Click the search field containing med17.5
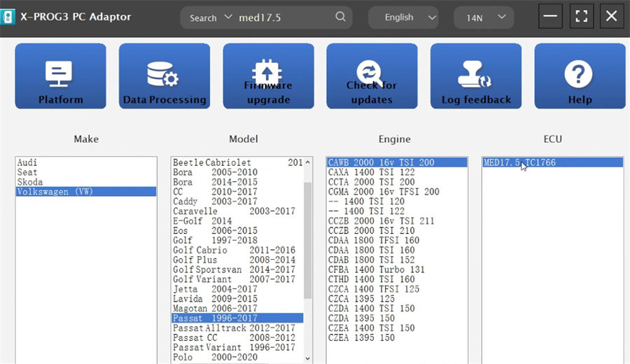The height and width of the screenshot is (364, 630). click(284, 17)
